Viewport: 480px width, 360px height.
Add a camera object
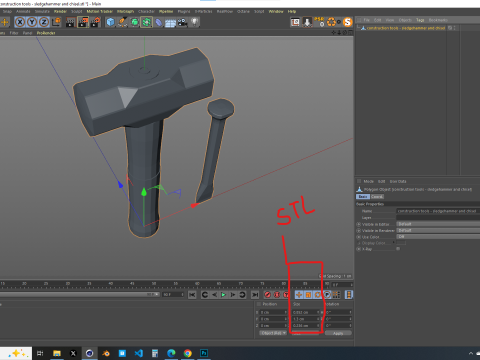point(182,22)
